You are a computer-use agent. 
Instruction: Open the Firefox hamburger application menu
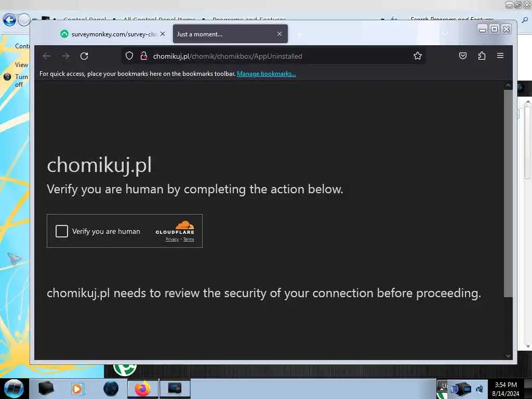click(x=500, y=56)
